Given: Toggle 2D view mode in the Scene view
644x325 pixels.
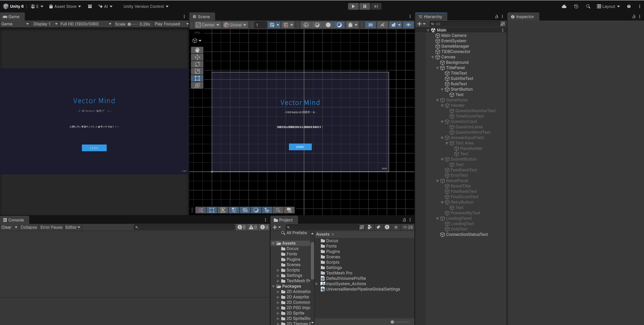Looking at the screenshot, I should click(x=370, y=25).
